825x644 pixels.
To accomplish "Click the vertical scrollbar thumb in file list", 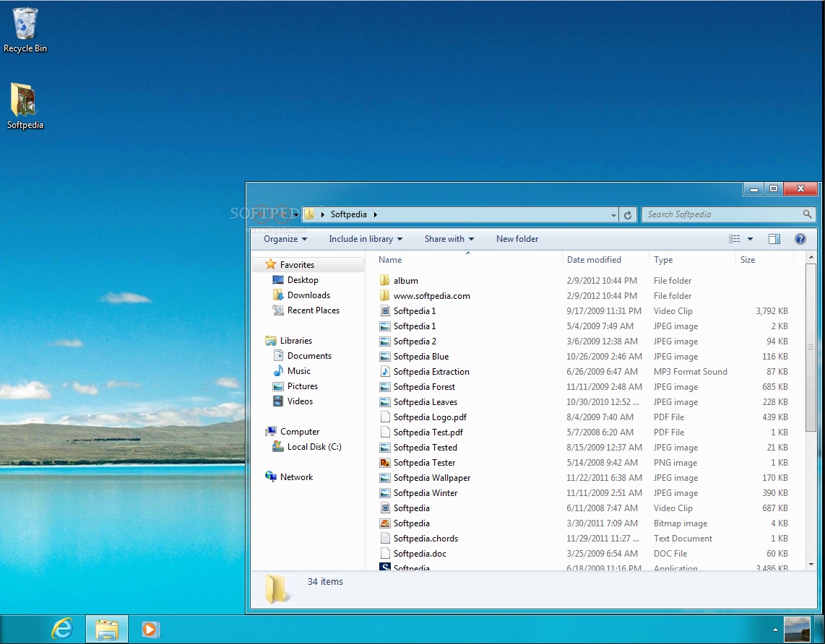I will (x=811, y=347).
